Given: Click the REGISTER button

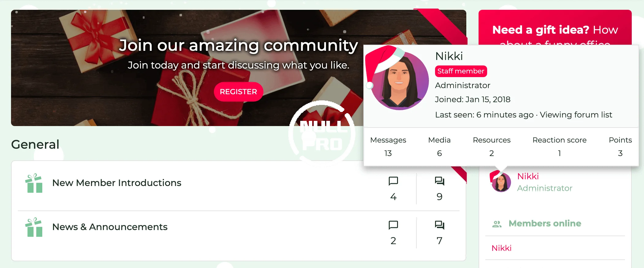Looking at the screenshot, I should (238, 92).
